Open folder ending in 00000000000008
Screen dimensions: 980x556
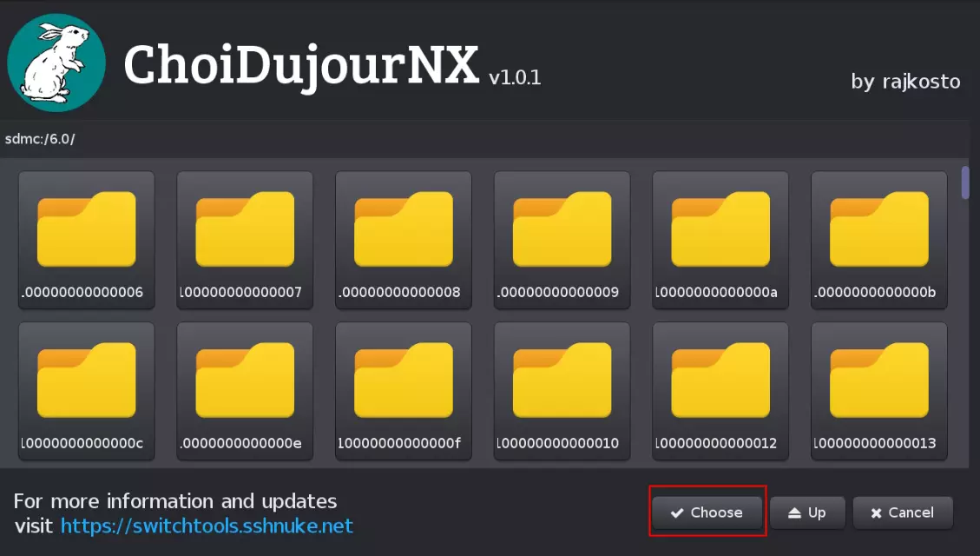click(404, 240)
